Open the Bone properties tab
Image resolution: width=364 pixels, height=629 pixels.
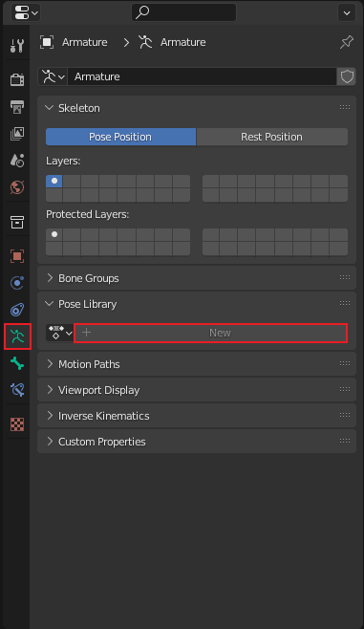(17, 363)
